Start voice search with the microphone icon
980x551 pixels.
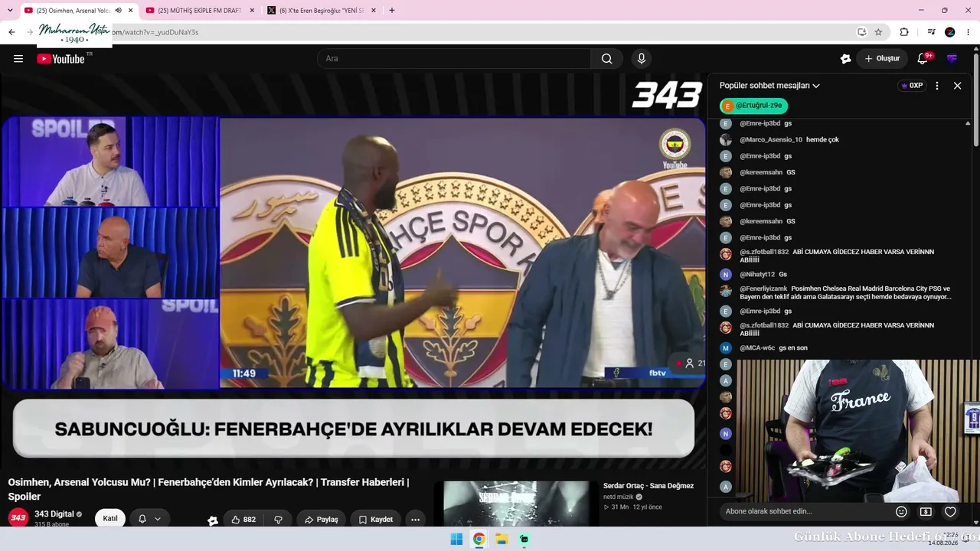point(642,59)
